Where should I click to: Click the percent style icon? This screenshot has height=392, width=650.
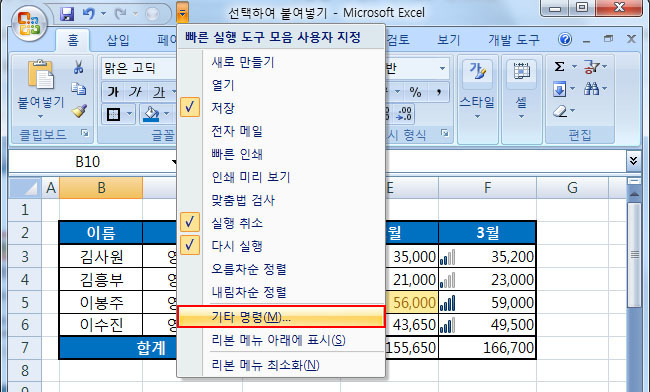tap(415, 91)
